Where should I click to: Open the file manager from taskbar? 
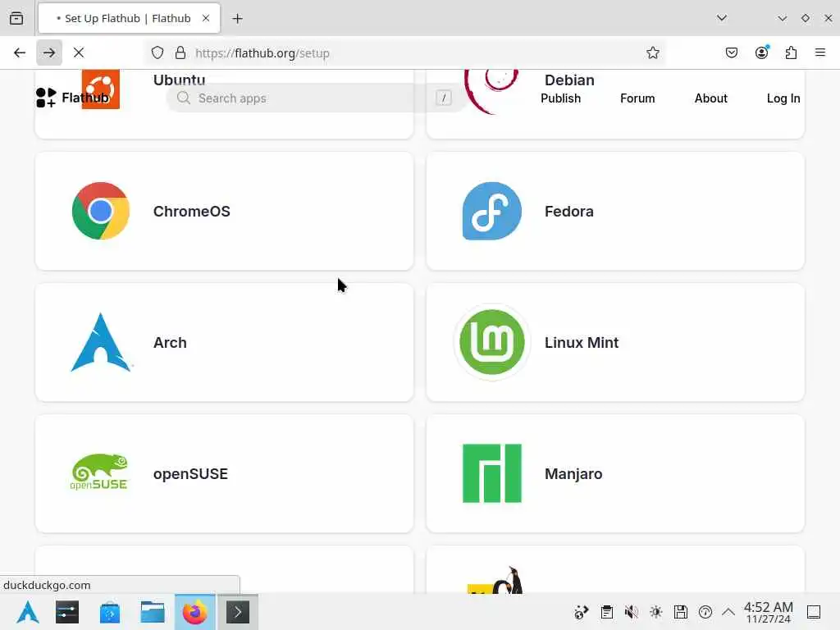pos(153,612)
